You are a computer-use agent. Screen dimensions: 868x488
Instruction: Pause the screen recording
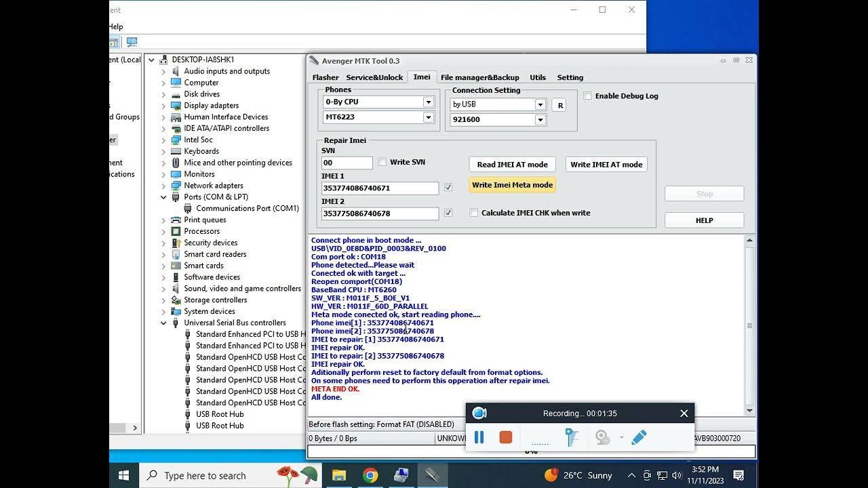click(479, 438)
